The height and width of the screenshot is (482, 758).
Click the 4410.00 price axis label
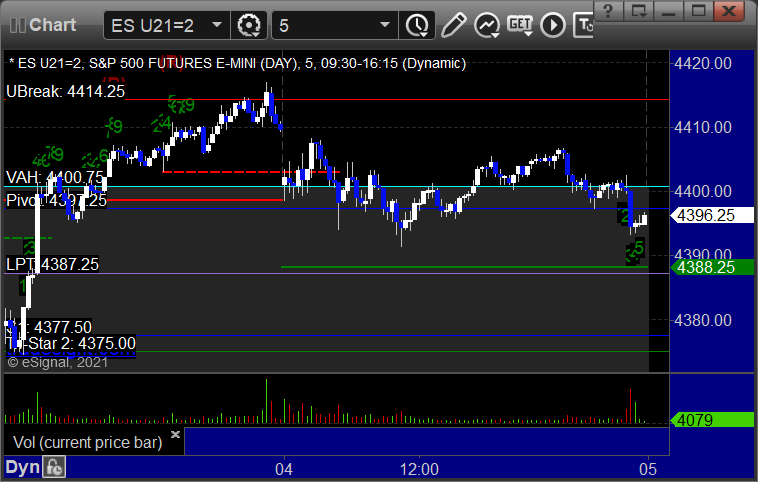[703, 128]
